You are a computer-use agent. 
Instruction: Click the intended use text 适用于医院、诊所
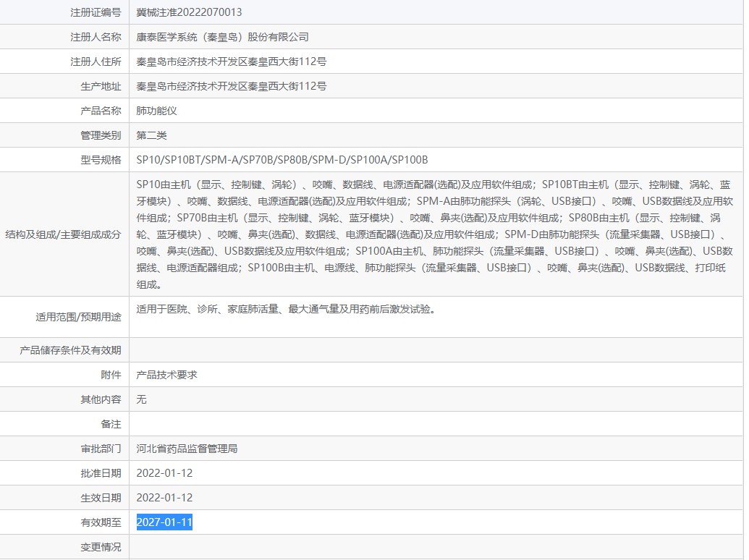286,310
